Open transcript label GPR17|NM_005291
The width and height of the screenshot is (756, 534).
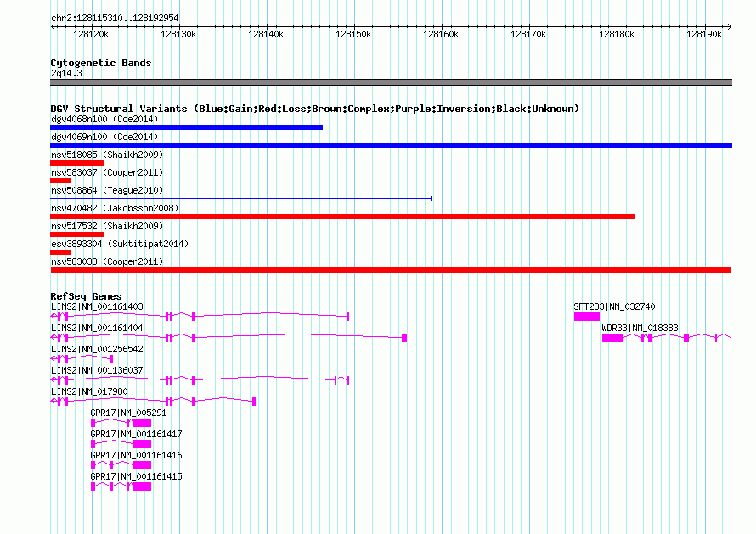[x=128, y=413]
